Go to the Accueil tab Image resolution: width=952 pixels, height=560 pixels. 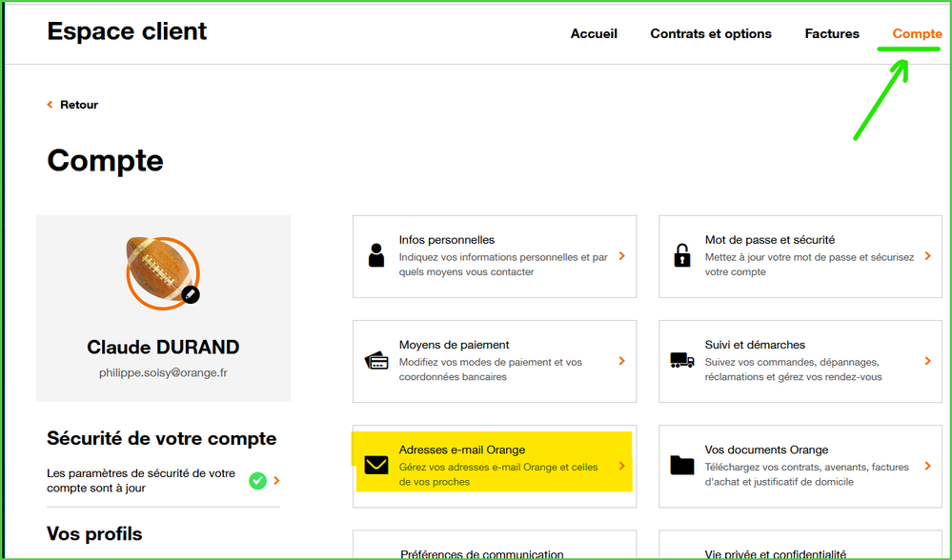(594, 34)
